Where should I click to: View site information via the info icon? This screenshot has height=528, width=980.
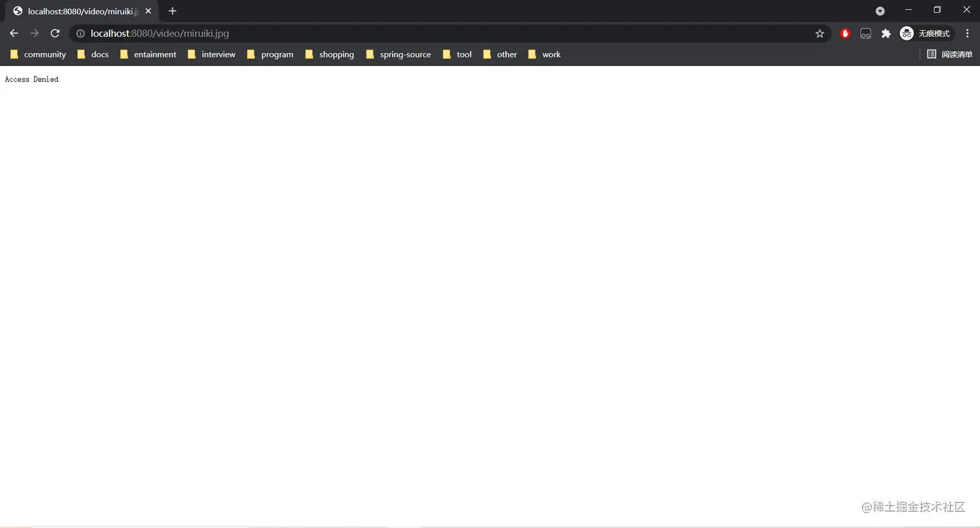[x=79, y=33]
